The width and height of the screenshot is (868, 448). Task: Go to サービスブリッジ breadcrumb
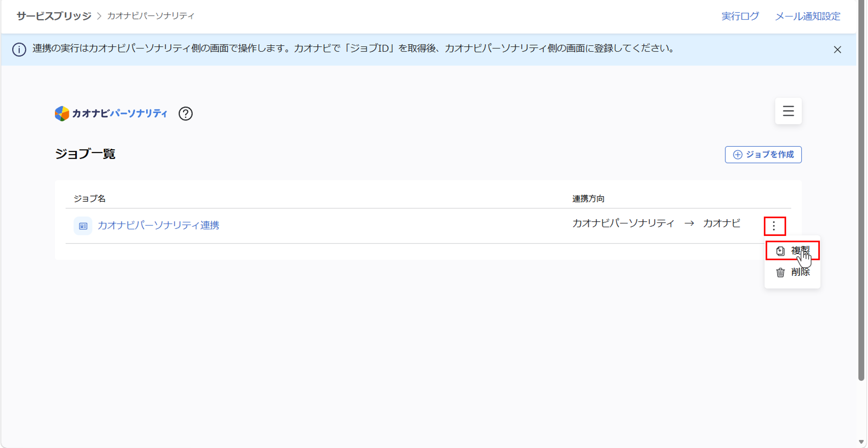pos(54,16)
